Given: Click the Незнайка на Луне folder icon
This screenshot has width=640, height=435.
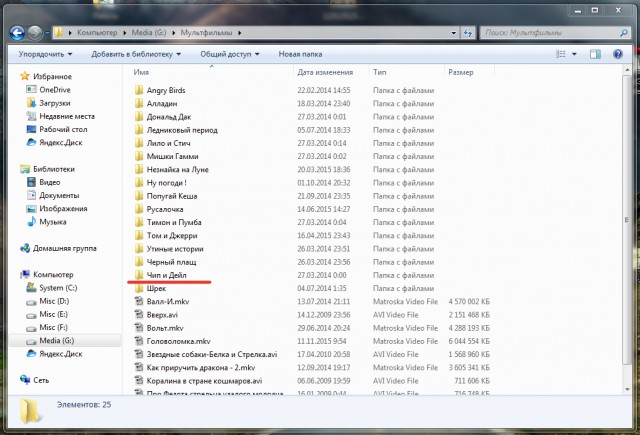Looking at the screenshot, I should pos(139,169).
